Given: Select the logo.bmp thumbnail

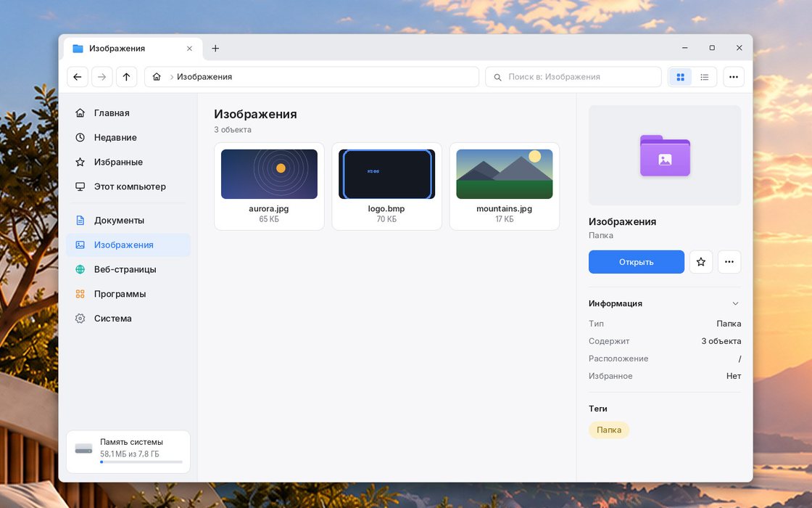Looking at the screenshot, I should pos(387,174).
